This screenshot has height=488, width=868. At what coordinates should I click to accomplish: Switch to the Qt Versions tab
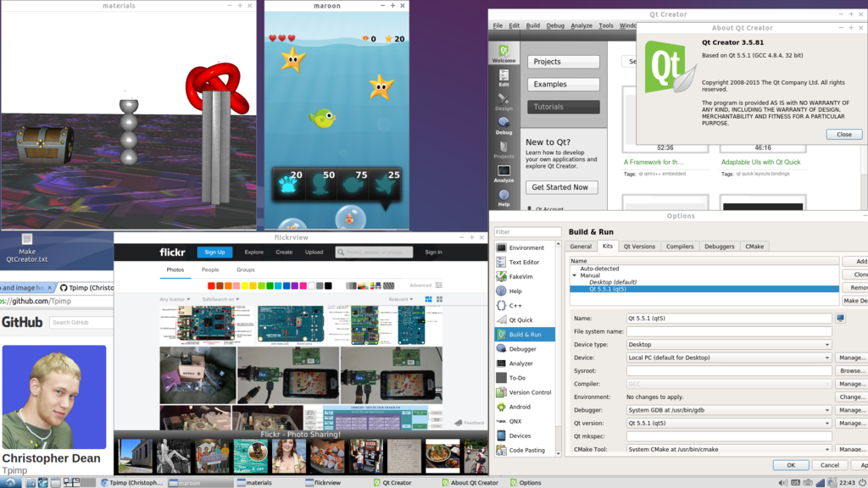[x=639, y=247]
